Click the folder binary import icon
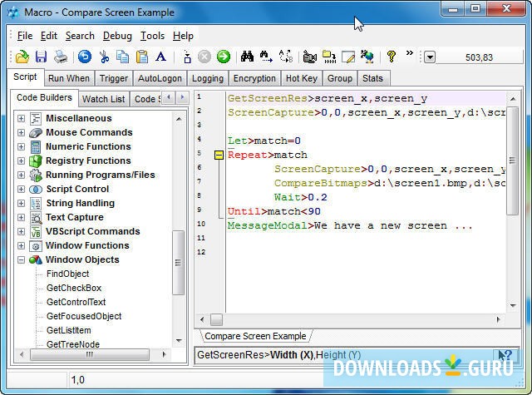 point(329,57)
